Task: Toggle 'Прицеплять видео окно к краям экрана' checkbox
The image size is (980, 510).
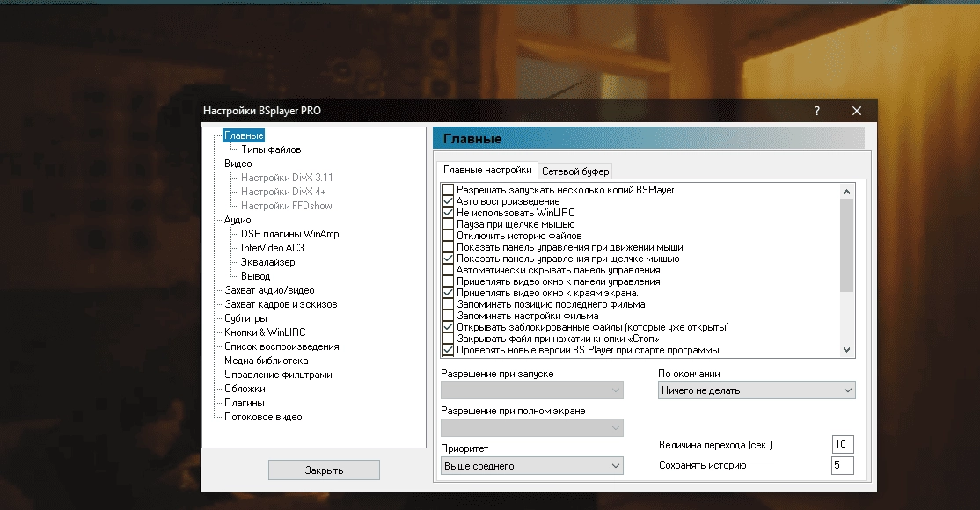Action: pos(448,293)
